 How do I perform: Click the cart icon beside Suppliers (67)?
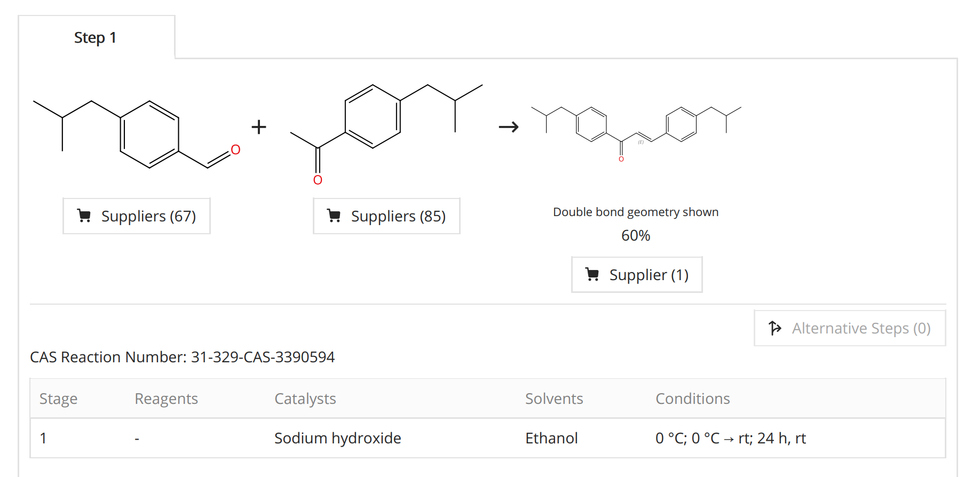(x=84, y=216)
